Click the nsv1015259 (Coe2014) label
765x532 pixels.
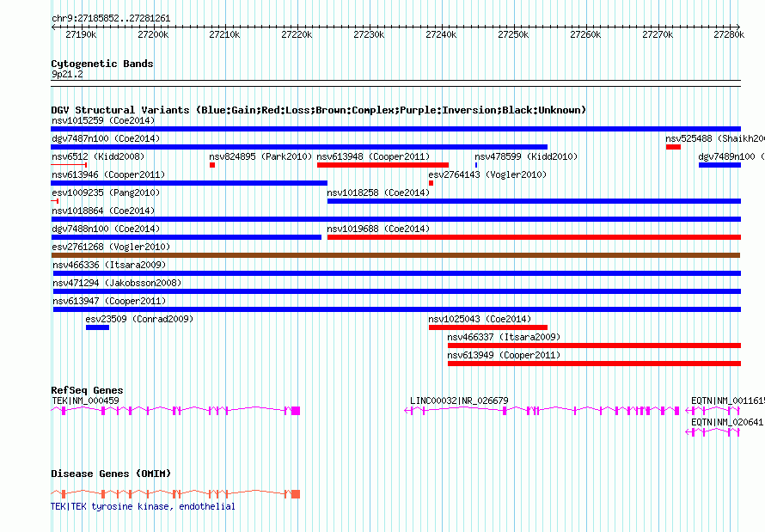[x=103, y=120]
